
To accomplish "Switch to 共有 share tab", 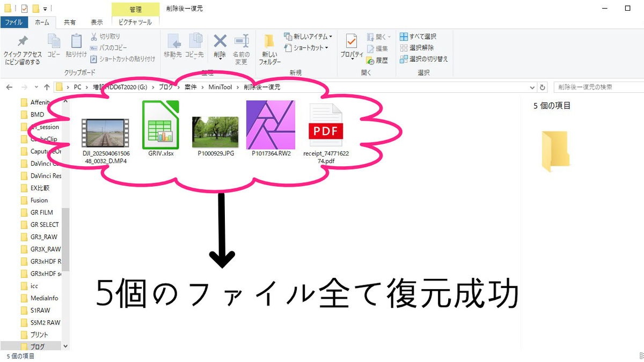I will point(70,22).
